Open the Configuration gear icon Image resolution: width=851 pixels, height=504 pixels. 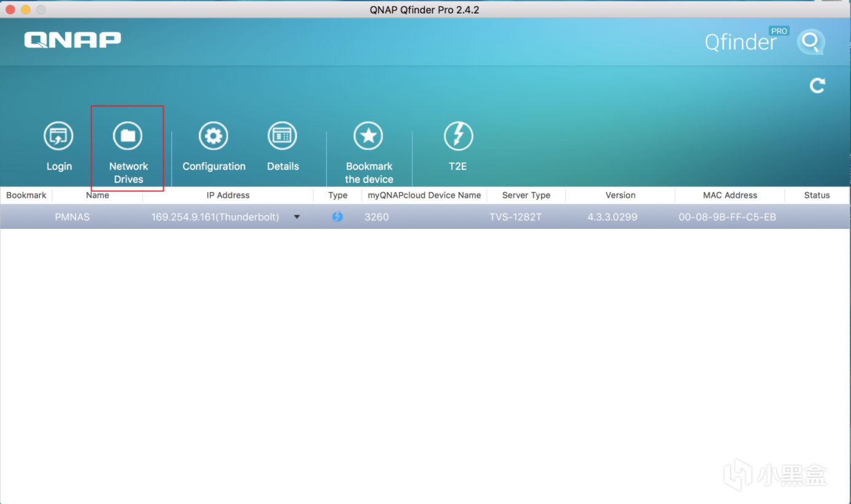(x=214, y=136)
